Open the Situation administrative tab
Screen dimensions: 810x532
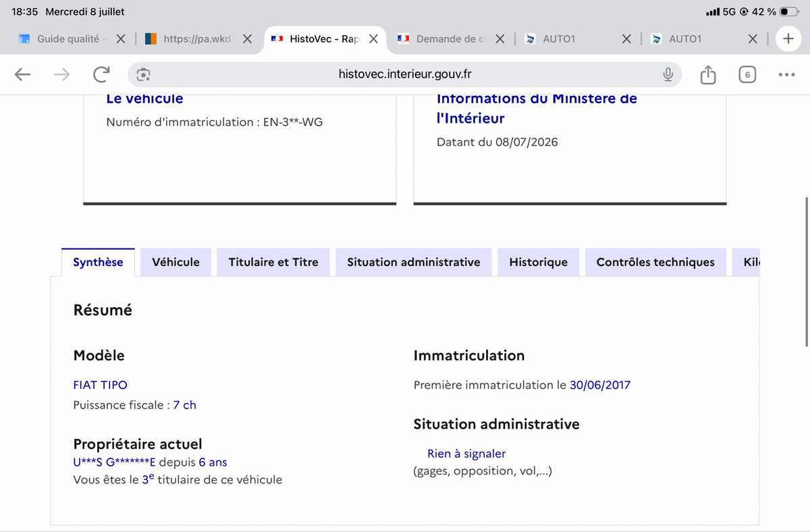point(414,262)
